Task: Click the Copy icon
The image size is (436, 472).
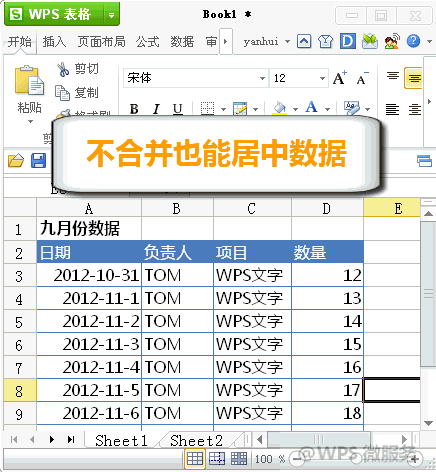Action: (62, 93)
